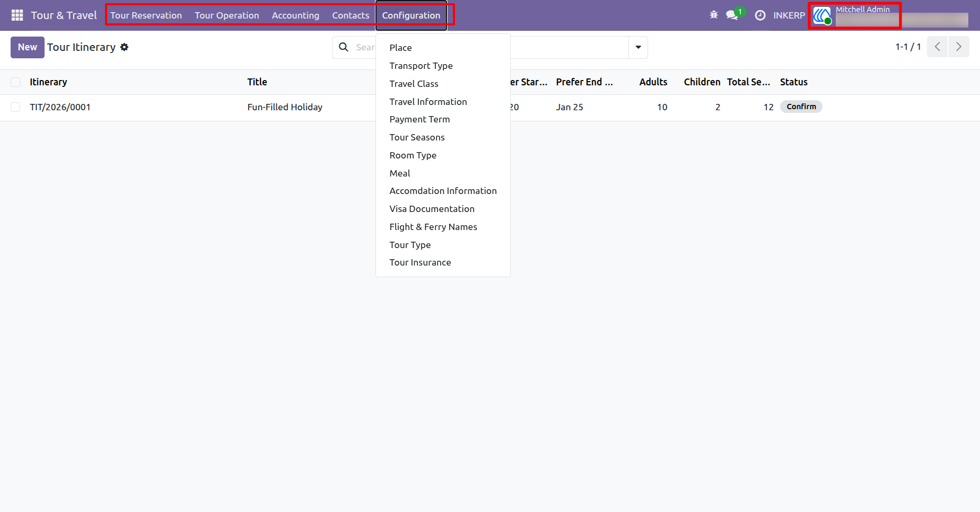Click the Mitchell Admin avatar
980x512 pixels.
click(822, 16)
